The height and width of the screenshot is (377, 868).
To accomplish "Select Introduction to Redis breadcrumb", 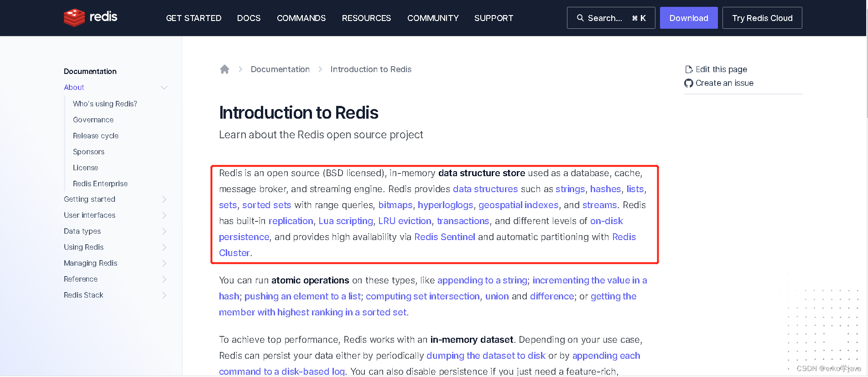I will (x=371, y=69).
